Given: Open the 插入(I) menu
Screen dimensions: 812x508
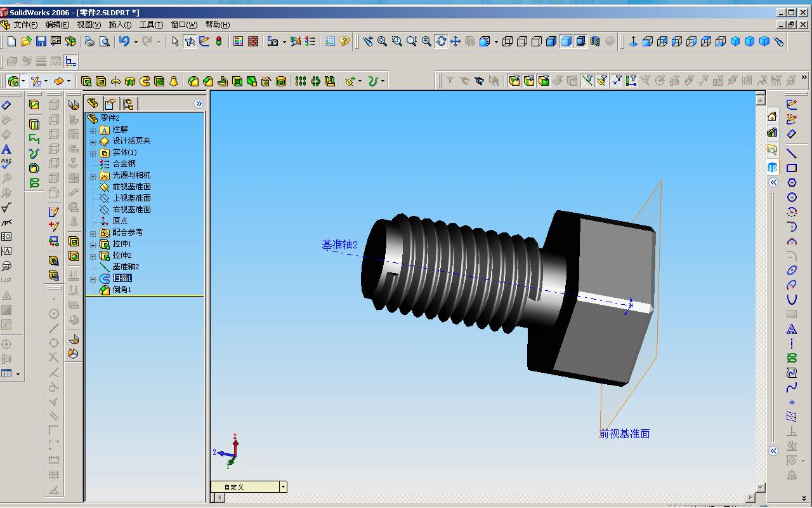Looking at the screenshot, I should click(x=120, y=25).
